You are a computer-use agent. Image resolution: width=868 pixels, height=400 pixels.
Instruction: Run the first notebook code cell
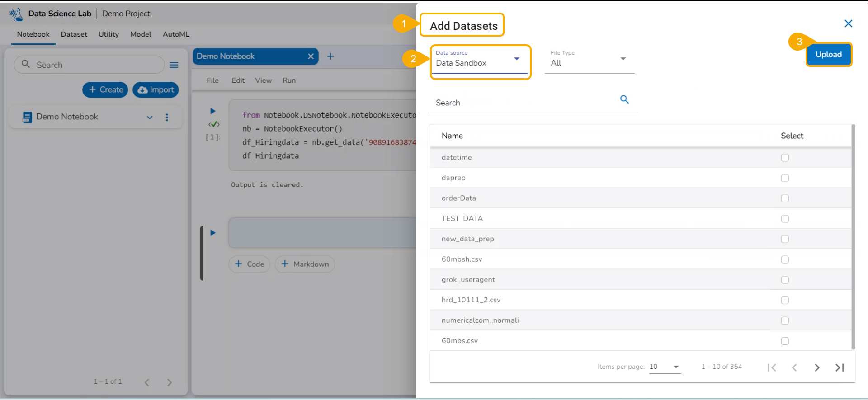pyautogui.click(x=213, y=111)
